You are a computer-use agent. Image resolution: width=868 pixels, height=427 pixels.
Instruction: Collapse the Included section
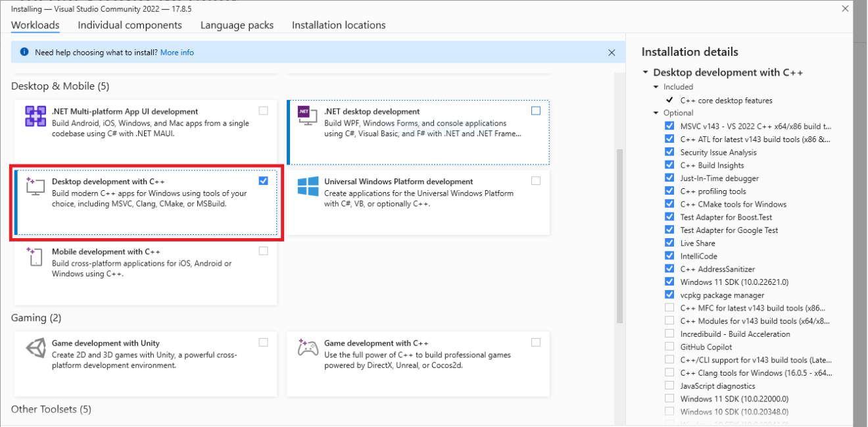[656, 87]
